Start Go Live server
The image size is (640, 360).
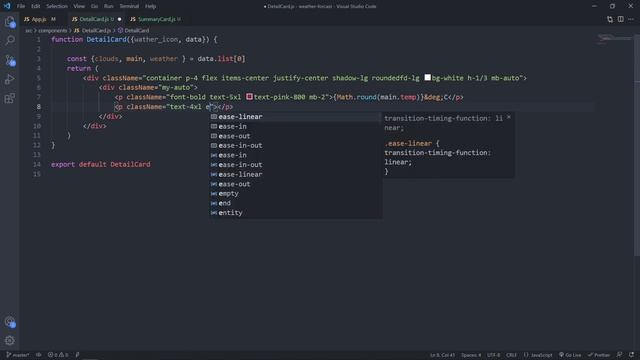570,355
